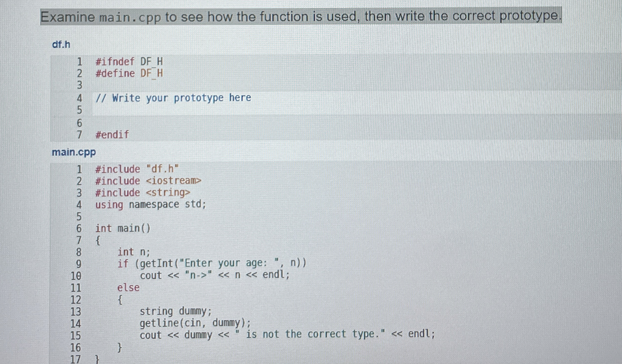
Task: Click the #define DF_H line
Action: pyautogui.click(x=129, y=73)
